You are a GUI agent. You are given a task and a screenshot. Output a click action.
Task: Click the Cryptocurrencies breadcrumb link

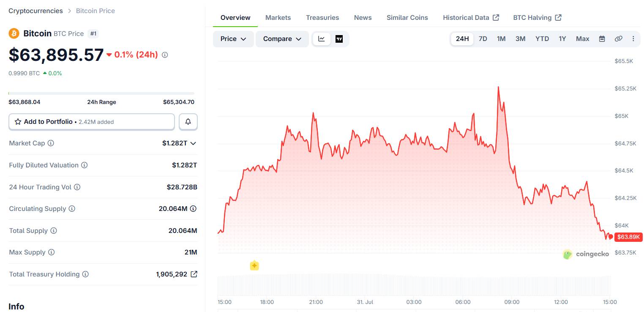[35, 11]
